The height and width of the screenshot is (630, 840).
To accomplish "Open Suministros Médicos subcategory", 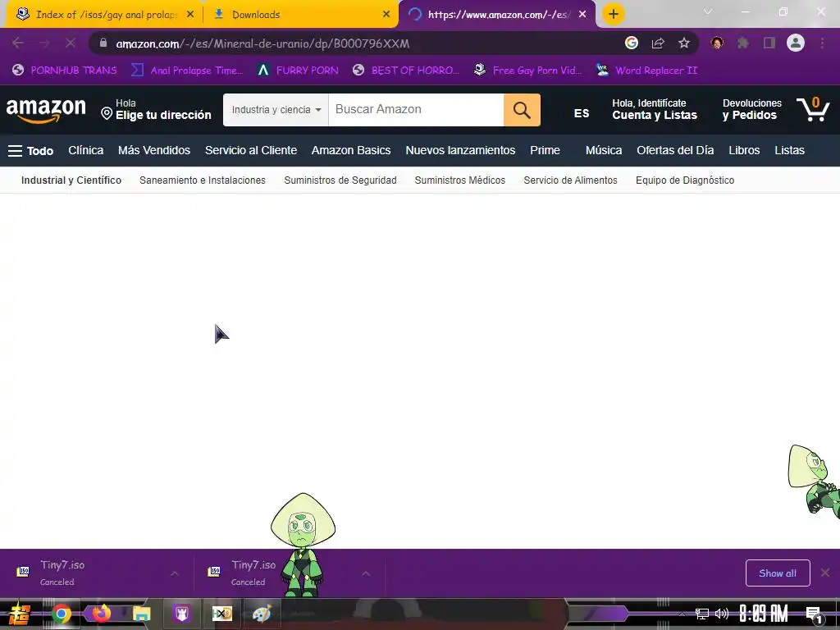I will point(459,180).
